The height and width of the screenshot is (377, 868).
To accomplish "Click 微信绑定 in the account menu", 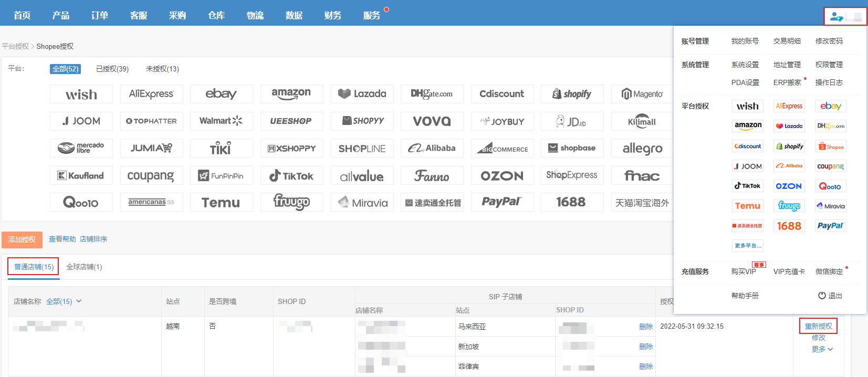I will (x=829, y=271).
